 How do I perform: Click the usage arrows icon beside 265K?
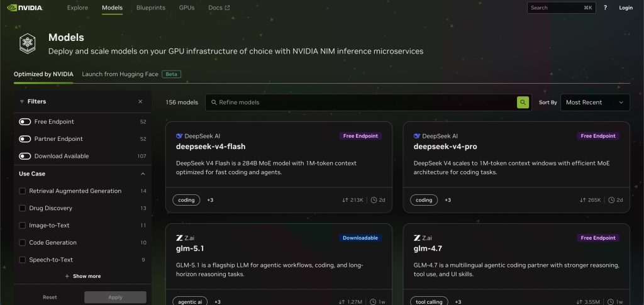[x=582, y=200]
